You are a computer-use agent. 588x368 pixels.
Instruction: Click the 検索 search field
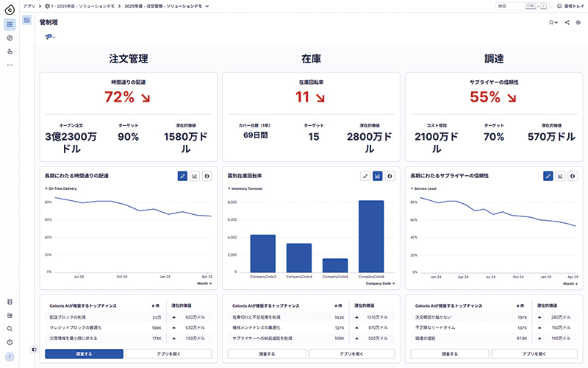tap(509, 6)
